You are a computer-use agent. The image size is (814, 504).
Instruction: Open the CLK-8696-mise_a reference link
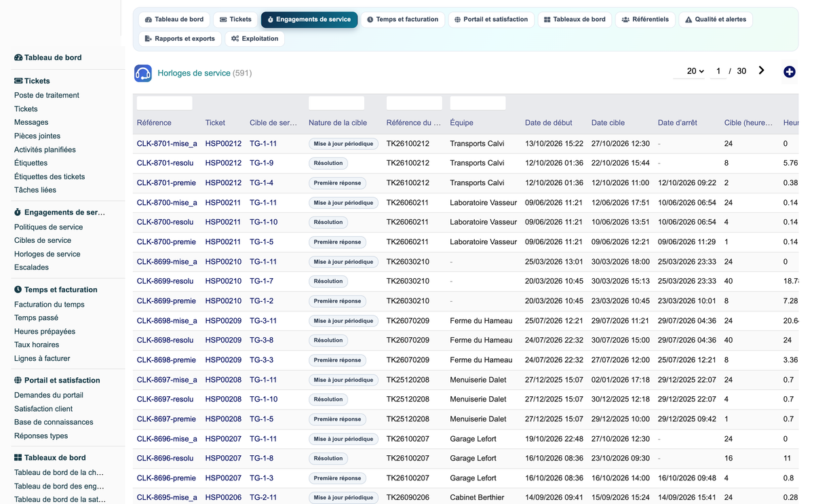(167, 439)
